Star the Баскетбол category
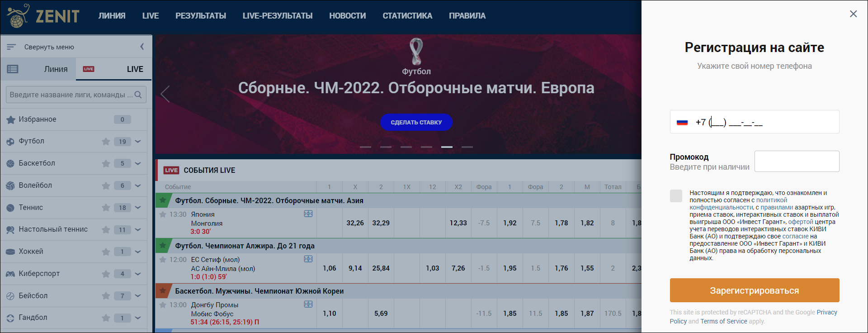The width and height of the screenshot is (868, 333). (x=106, y=163)
